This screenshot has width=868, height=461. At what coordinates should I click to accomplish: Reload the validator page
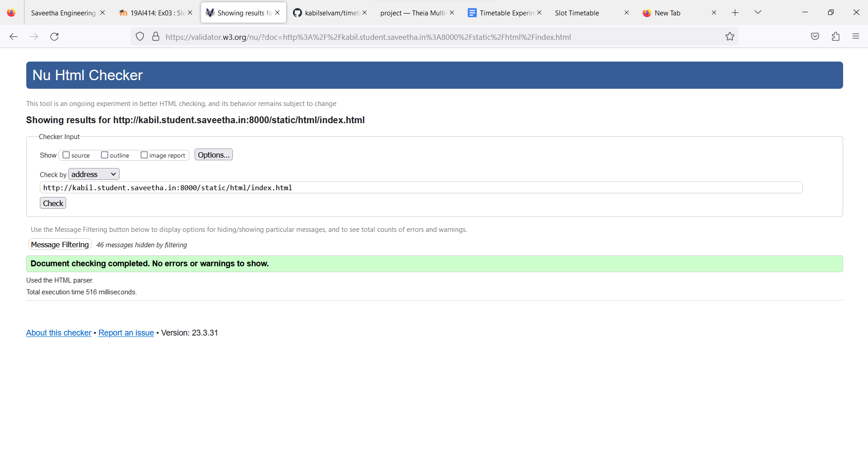(54, 37)
